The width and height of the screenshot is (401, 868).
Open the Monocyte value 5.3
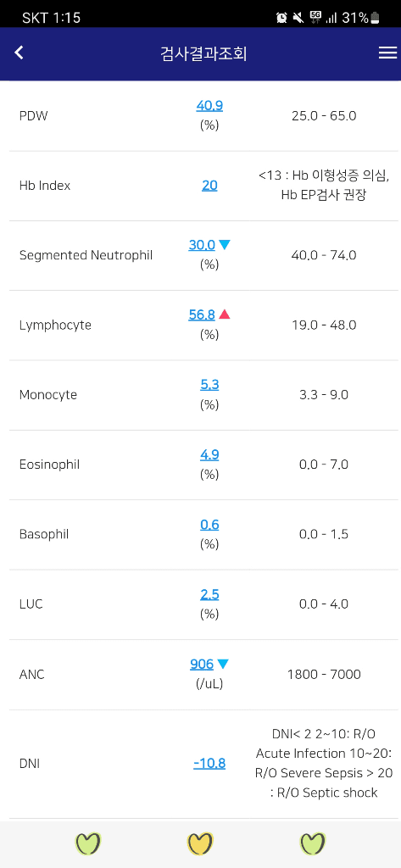(x=209, y=385)
